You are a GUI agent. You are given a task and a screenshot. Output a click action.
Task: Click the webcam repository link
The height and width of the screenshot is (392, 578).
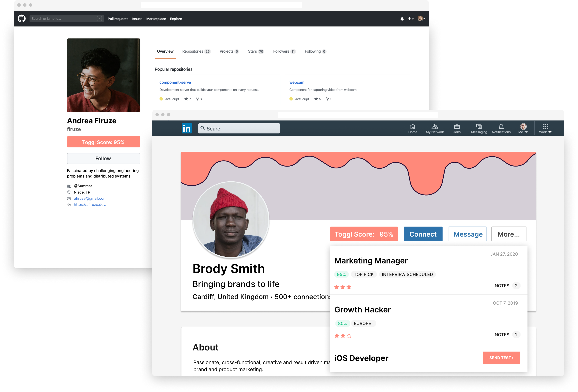(296, 82)
